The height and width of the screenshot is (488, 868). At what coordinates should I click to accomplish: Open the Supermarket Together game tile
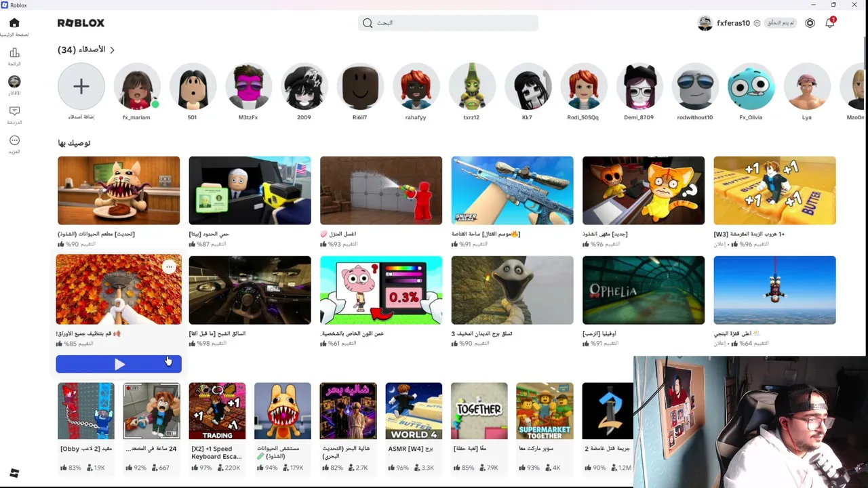coord(545,411)
